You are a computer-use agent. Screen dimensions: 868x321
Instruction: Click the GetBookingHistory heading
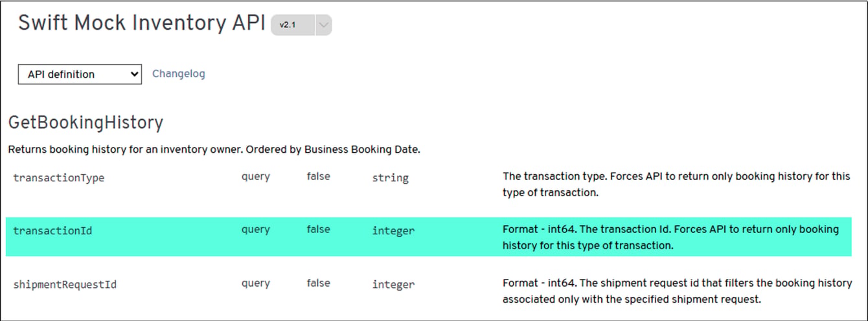pos(86,122)
